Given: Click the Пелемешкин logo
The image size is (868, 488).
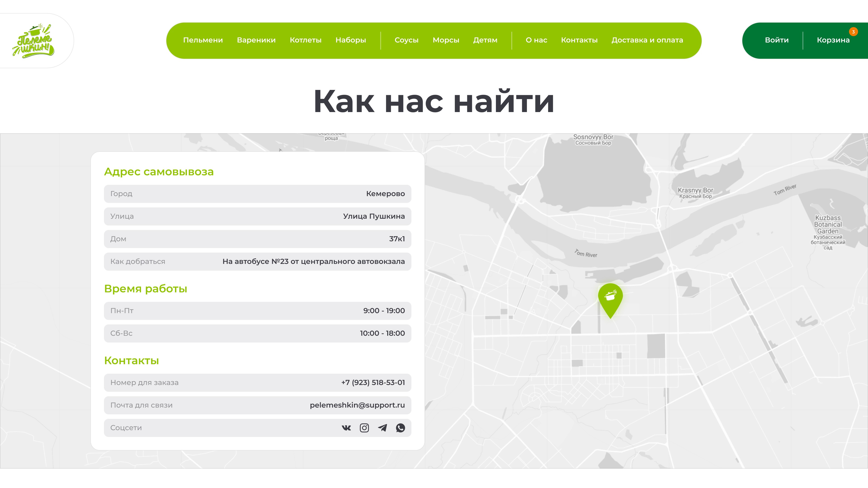Looking at the screenshot, I should [33, 41].
